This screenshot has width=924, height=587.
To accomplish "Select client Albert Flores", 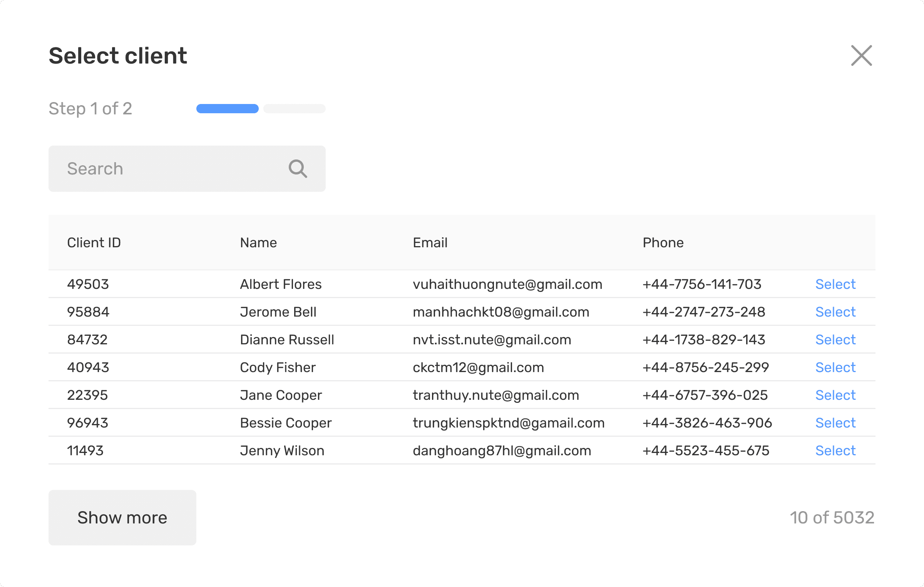I will [x=835, y=284].
